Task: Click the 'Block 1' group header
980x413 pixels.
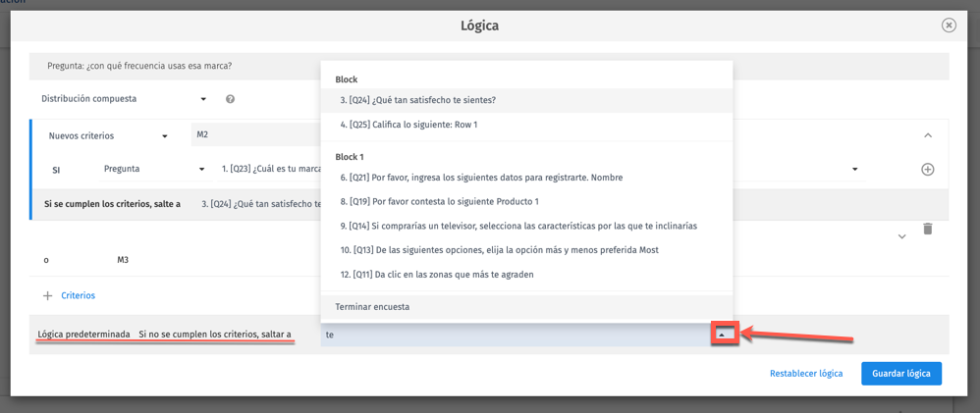Action: (x=350, y=156)
